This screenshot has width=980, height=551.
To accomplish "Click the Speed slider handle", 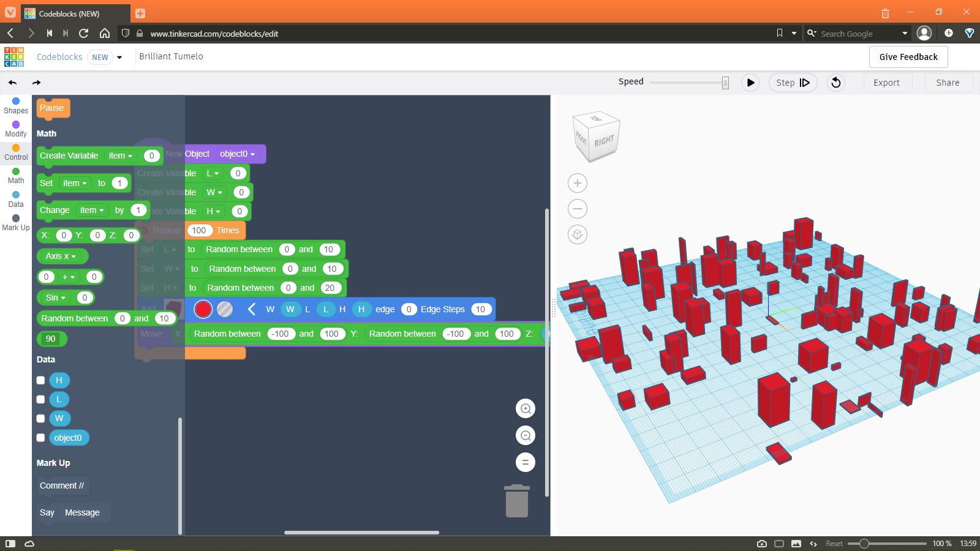I will click(x=725, y=83).
